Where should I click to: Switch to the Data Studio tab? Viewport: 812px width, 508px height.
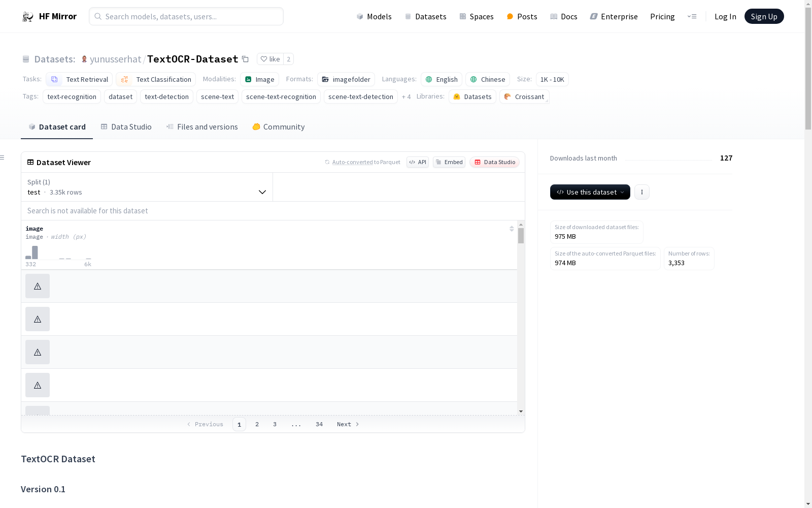(126, 127)
